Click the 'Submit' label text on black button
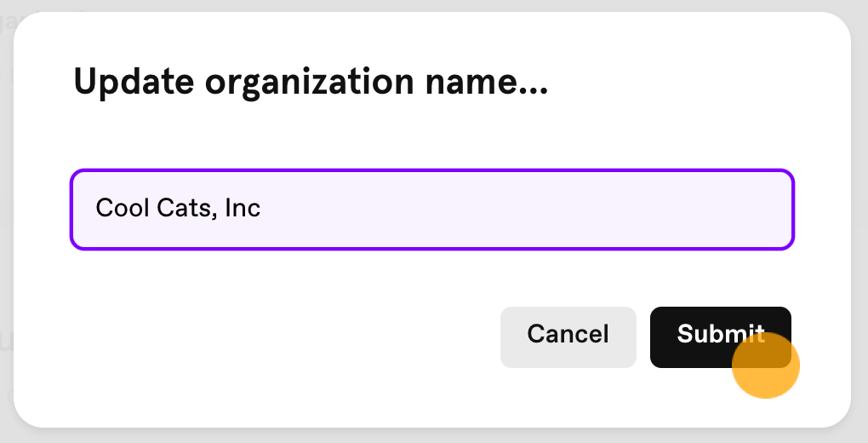 pos(721,334)
